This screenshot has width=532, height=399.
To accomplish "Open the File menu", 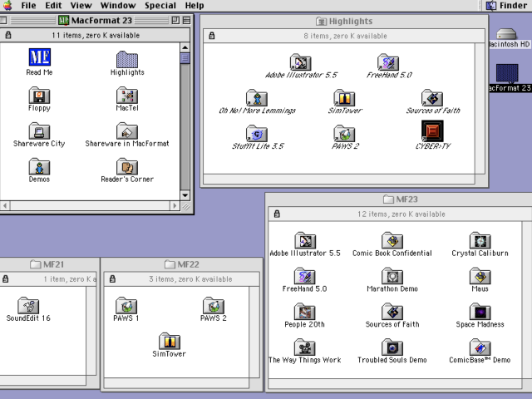I will [28, 6].
